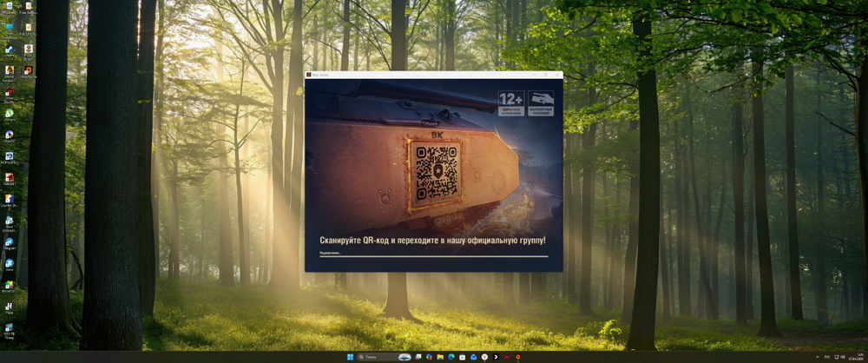Open the Zona desktop shortcut

[10, 265]
